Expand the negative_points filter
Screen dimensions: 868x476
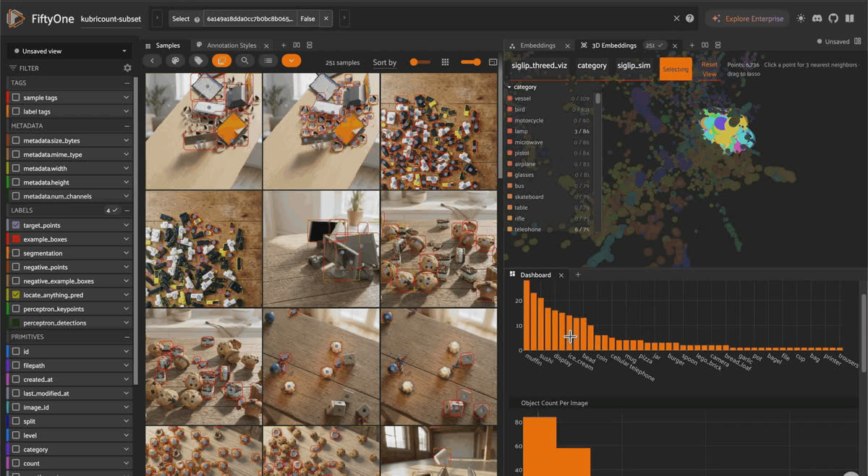126,267
